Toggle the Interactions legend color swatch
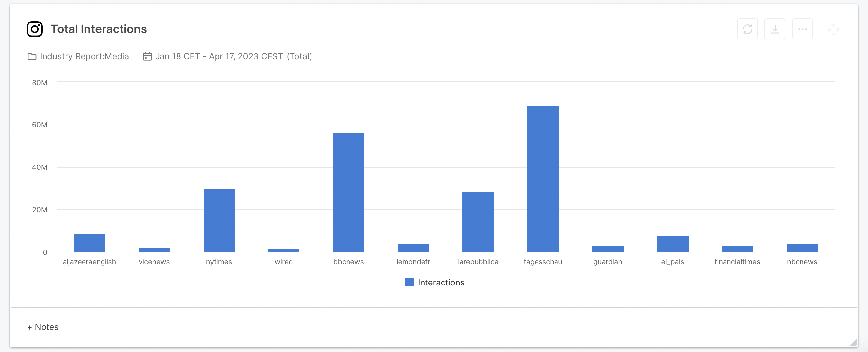 [x=409, y=282]
